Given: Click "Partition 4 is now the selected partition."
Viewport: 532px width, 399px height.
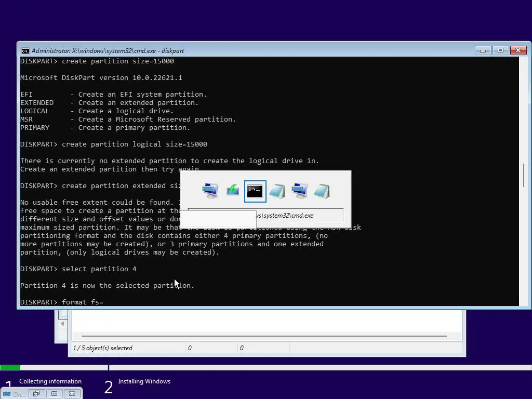Looking at the screenshot, I should click(x=107, y=286).
